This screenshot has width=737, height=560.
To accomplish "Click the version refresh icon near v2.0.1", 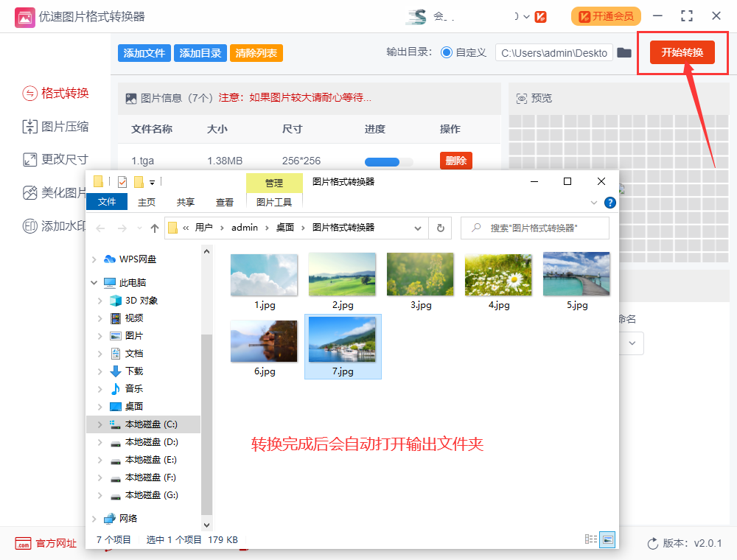I will tap(652, 543).
